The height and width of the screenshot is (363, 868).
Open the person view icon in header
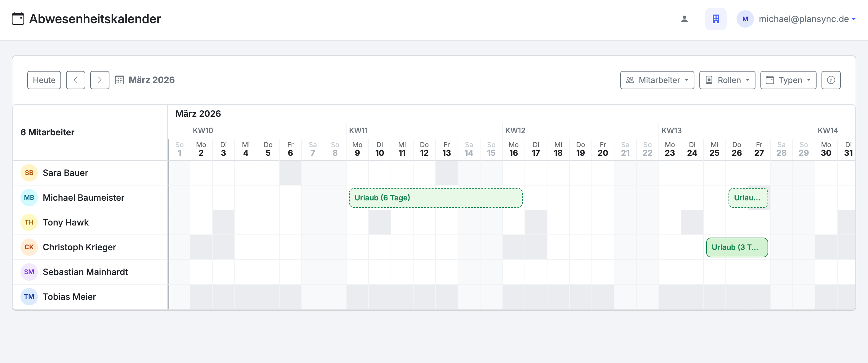[684, 19]
